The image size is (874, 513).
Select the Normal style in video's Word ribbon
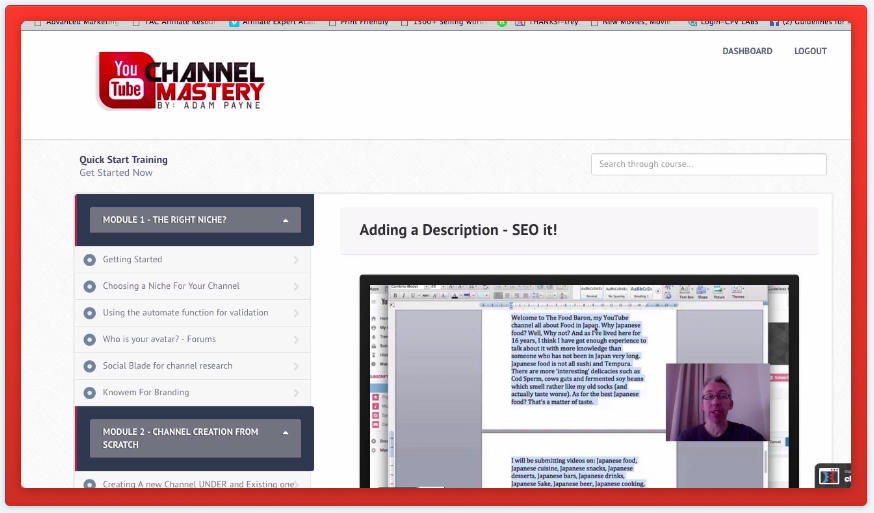click(591, 292)
